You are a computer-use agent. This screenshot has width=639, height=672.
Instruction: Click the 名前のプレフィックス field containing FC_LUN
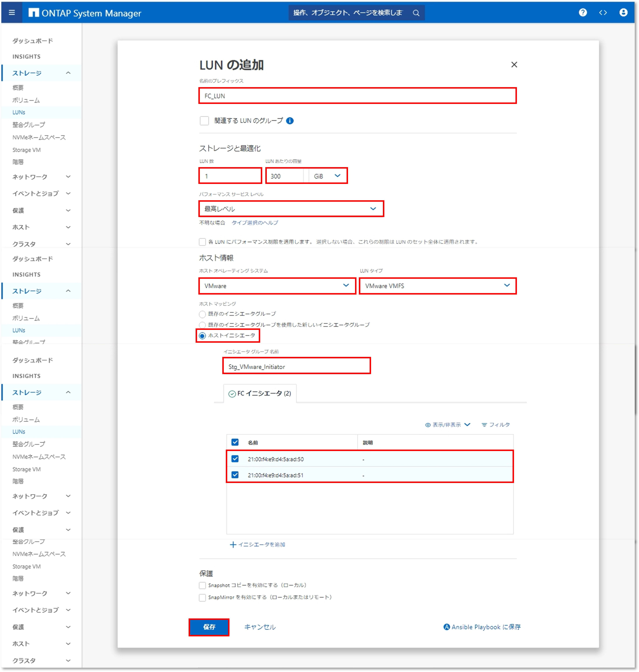357,96
